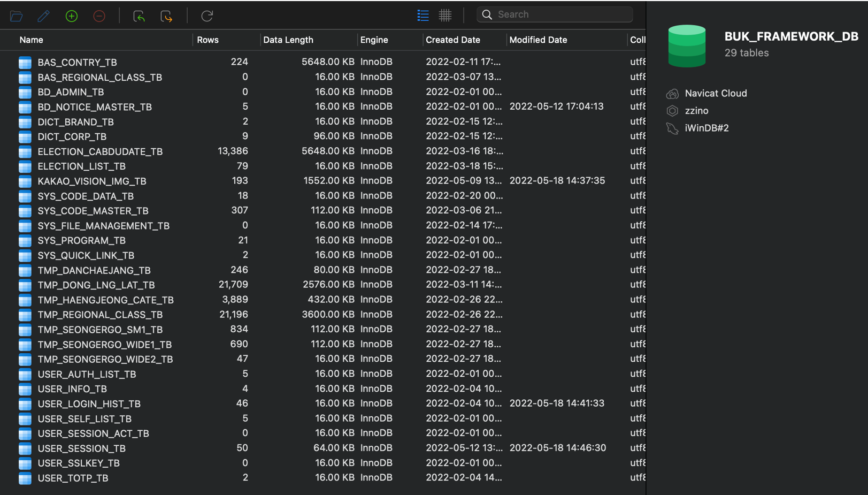
Task: Click the Search input field
Action: click(x=555, y=14)
